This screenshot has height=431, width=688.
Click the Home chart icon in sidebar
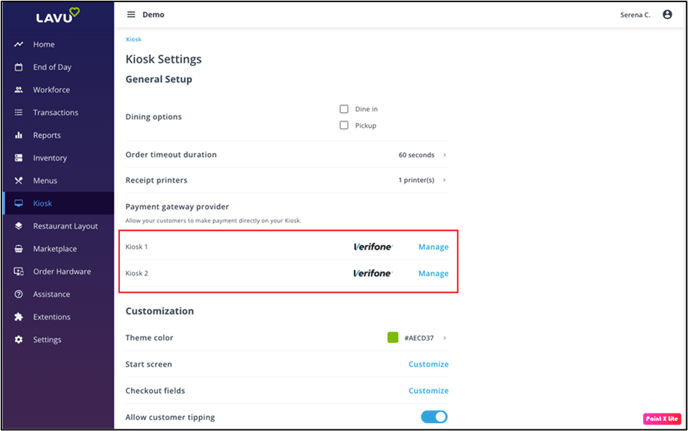18,44
